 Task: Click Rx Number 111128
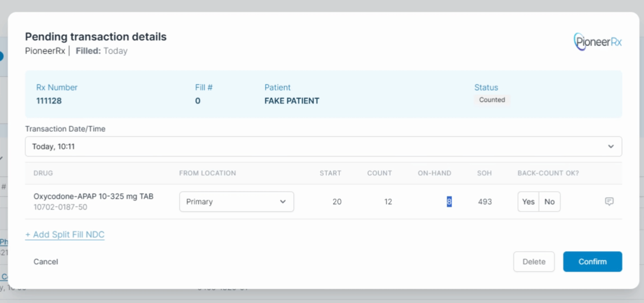coord(49,101)
